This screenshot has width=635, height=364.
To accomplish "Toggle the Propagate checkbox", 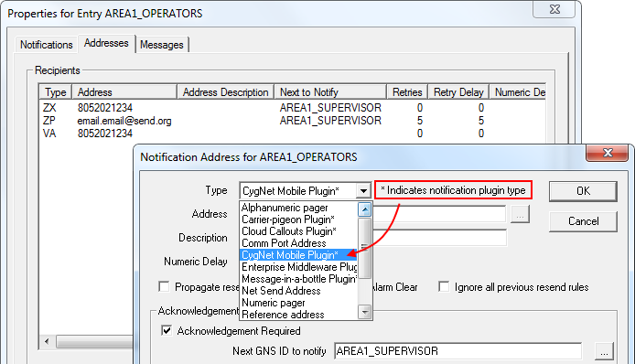I will (x=164, y=286).
